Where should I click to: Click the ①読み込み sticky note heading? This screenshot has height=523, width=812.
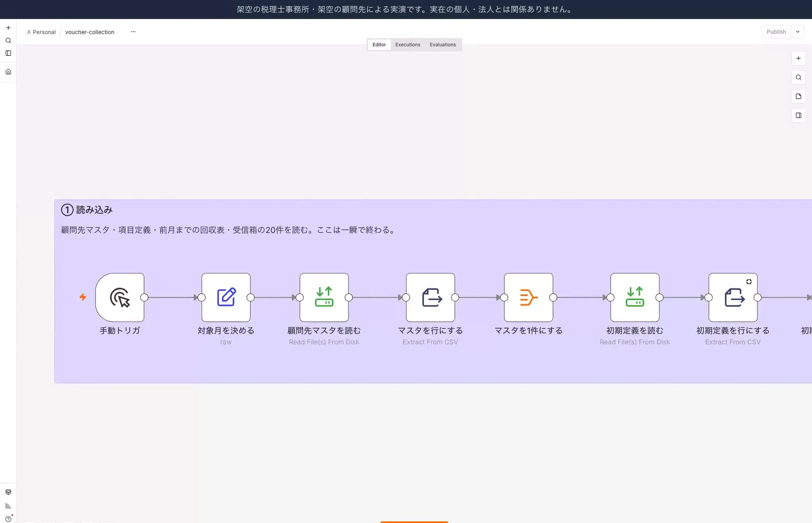pos(87,210)
